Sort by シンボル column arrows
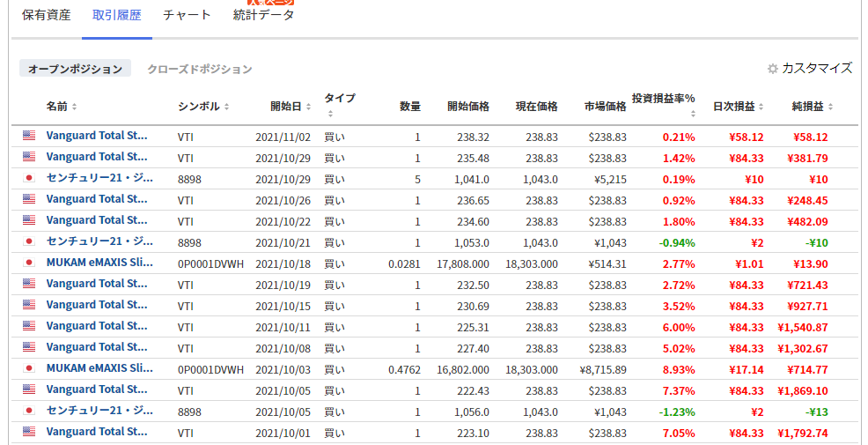The image size is (868, 445). click(x=226, y=107)
